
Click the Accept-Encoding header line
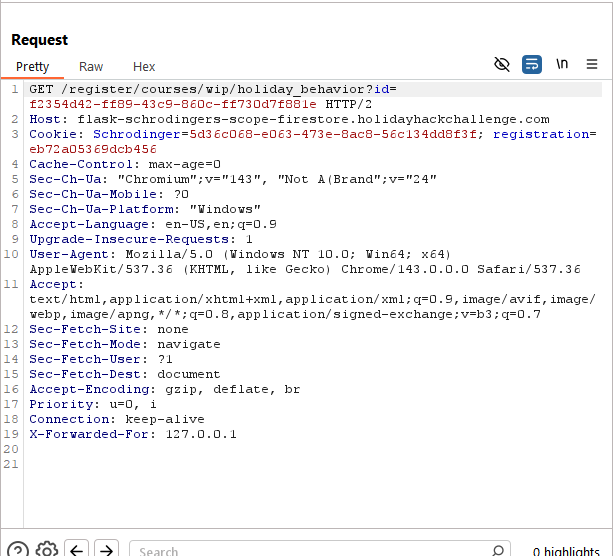click(x=165, y=389)
